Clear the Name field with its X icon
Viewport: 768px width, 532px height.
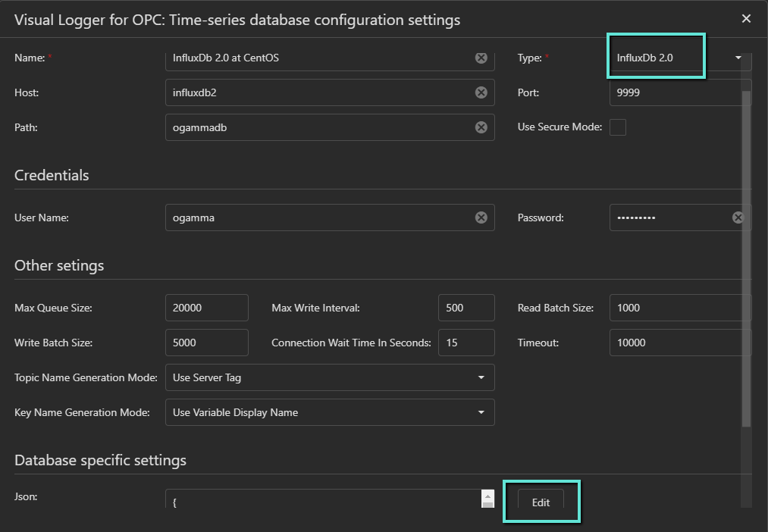click(481, 58)
